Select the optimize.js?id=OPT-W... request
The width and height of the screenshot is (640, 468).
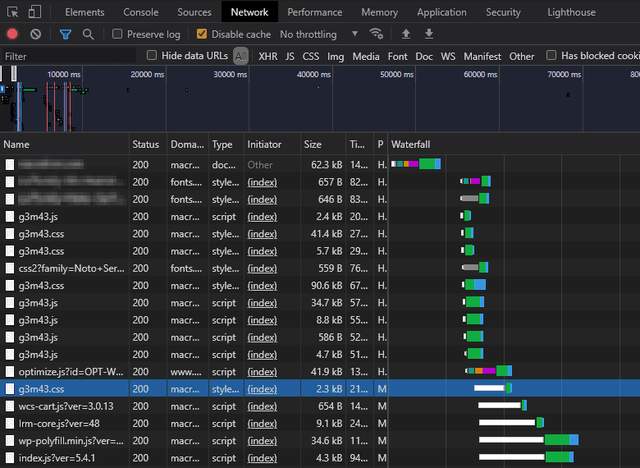click(71, 372)
